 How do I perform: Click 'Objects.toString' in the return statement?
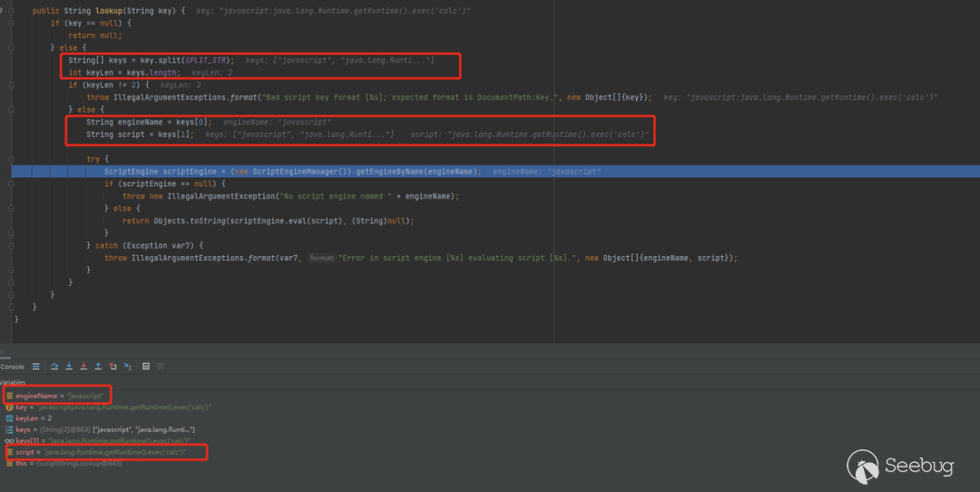190,221
